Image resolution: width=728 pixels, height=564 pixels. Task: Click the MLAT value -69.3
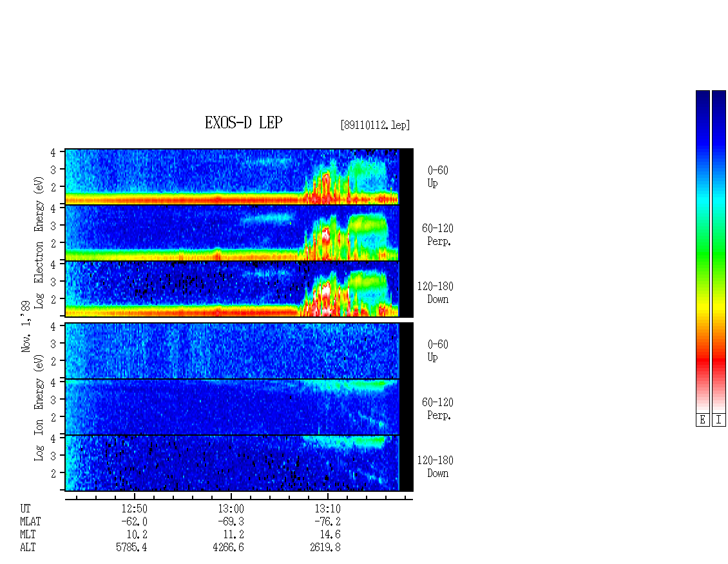pyautogui.click(x=231, y=521)
